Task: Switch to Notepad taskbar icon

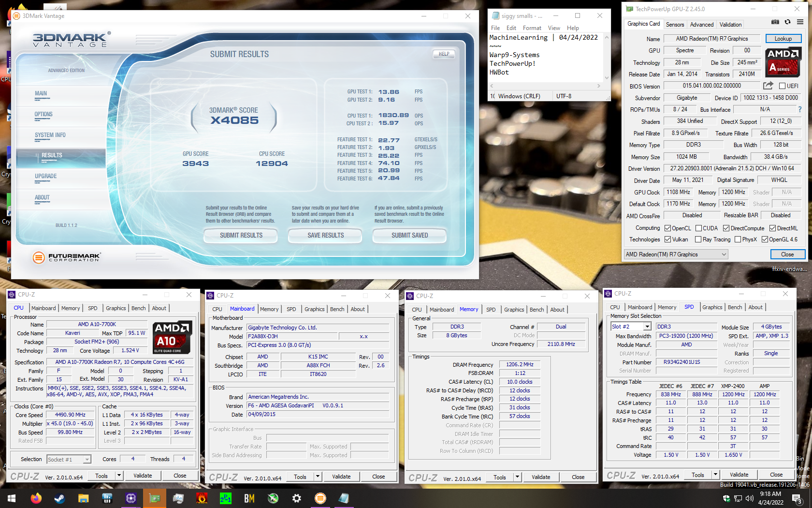Action: pyautogui.click(x=344, y=498)
